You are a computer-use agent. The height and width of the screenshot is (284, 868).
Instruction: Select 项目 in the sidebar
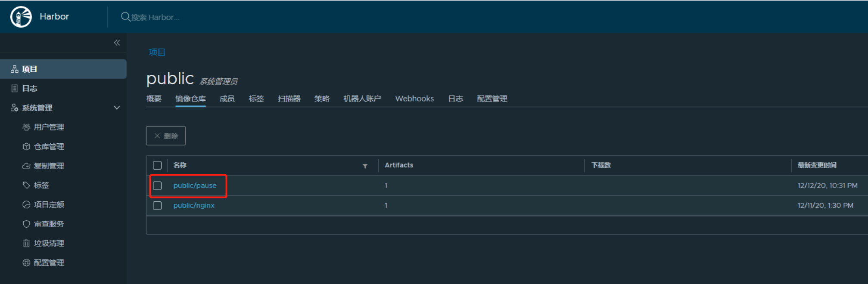pos(63,69)
